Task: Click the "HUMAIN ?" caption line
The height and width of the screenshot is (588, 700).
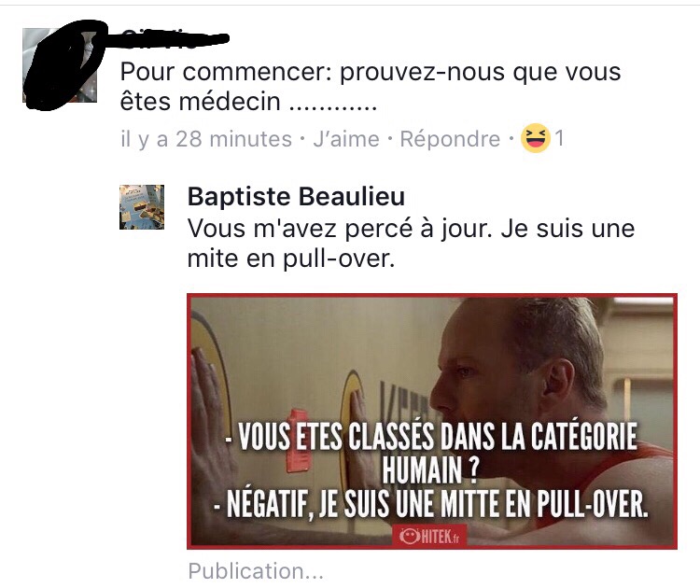Action: 430,470
